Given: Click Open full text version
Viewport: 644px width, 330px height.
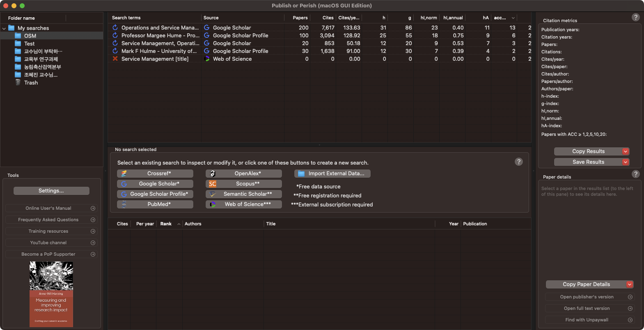Looking at the screenshot, I should pos(589,308).
